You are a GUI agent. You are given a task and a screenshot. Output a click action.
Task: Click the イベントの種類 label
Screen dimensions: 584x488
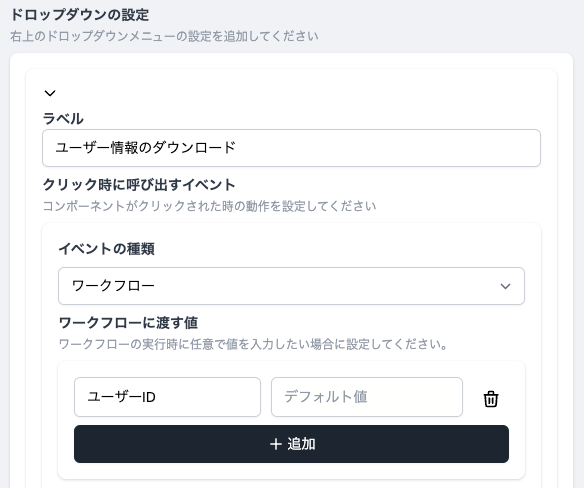click(x=107, y=249)
